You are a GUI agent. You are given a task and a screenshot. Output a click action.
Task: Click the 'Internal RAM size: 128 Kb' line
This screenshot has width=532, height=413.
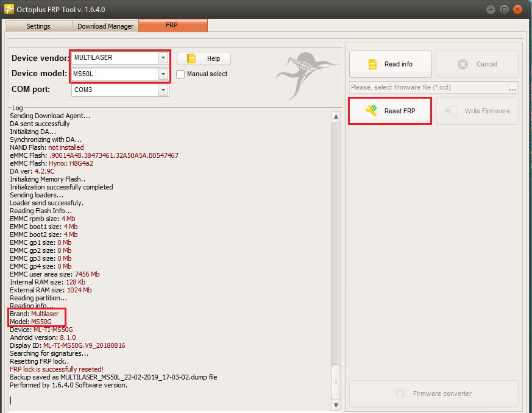[48, 282]
